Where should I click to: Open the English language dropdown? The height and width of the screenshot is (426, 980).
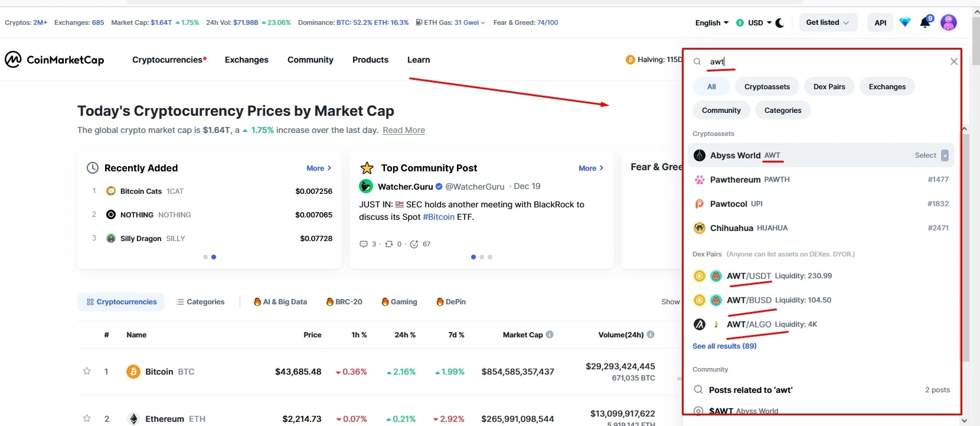[712, 23]
